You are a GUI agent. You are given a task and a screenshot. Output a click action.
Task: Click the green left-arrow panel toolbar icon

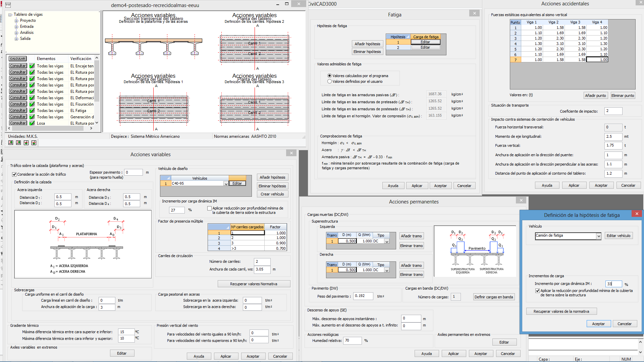coord(18,143)
